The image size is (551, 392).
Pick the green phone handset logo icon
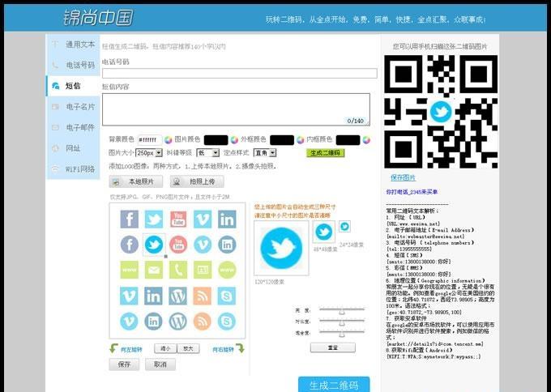(x=178, y=271)
